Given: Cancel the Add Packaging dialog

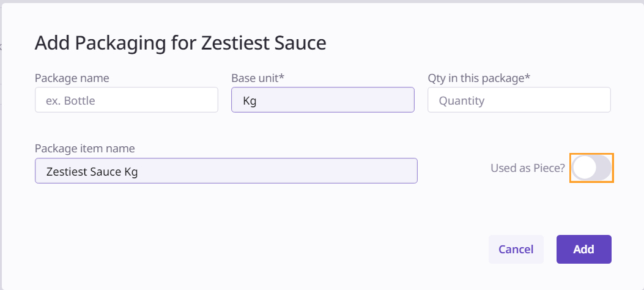Looking at the screenshot, I should tap(516, 249).
